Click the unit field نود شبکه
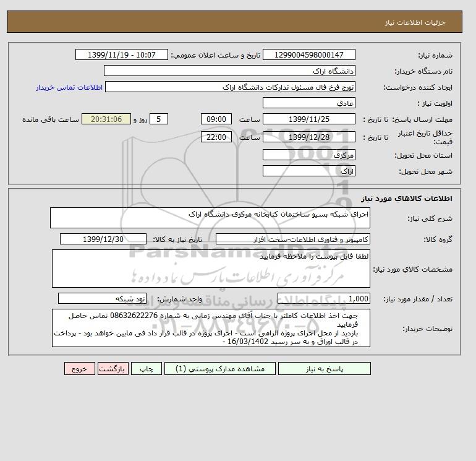This screenshot has width=476, height=461. [102, 298]
